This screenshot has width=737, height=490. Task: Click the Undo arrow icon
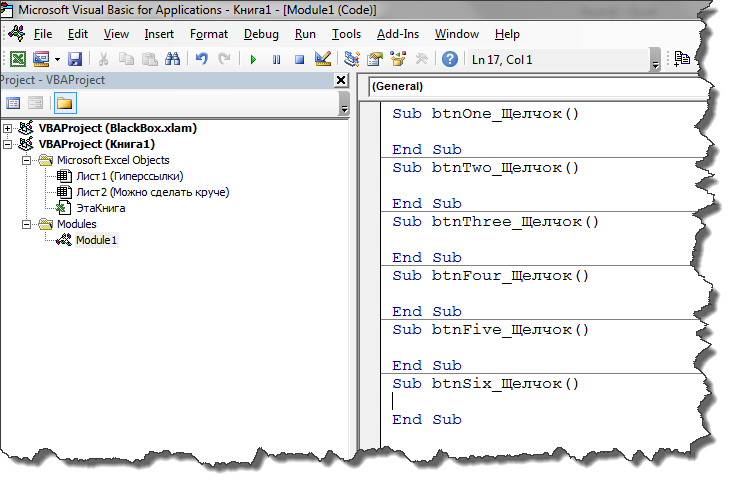[x=202, y=59]
